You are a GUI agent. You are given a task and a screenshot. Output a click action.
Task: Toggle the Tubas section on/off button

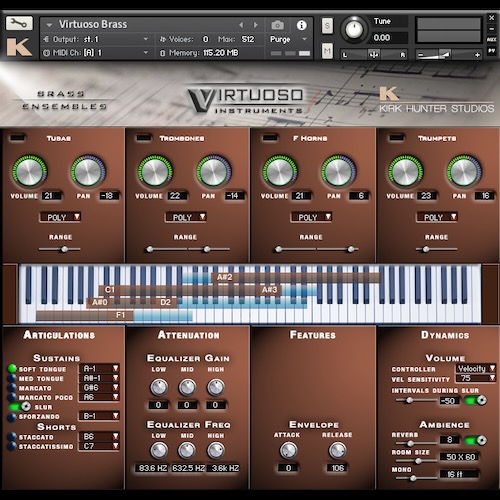click(18, 137)
